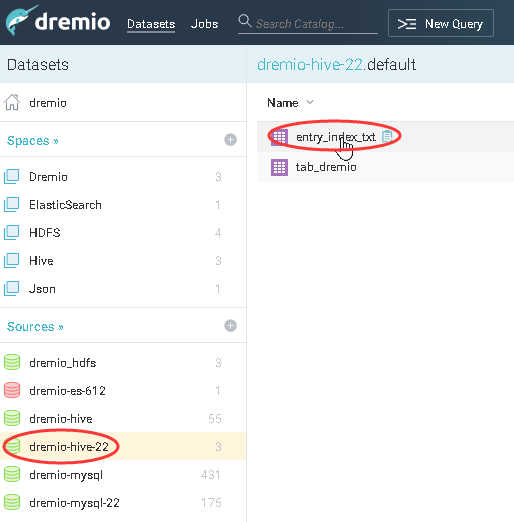Expand the Sources section link
This screenshot has width=514, height=522.
(35, 326)
